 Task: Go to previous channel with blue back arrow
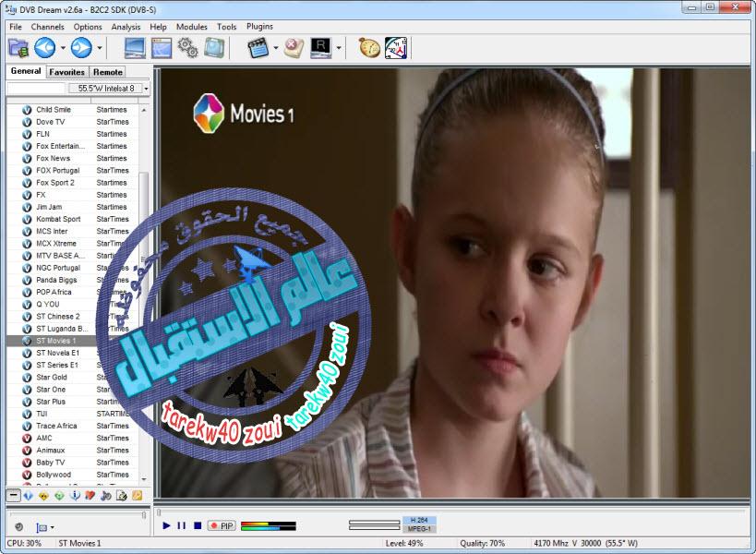click(x=45, y=48)
